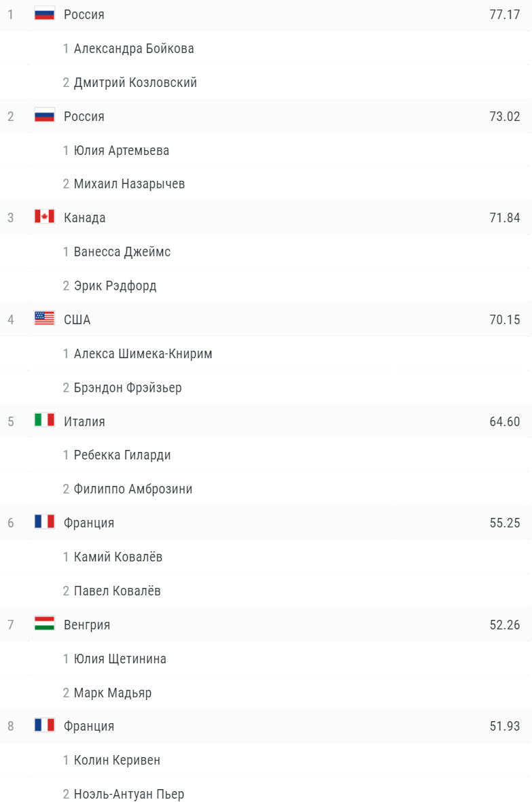
Task: Click the top score 77.17
Action: 504,14
